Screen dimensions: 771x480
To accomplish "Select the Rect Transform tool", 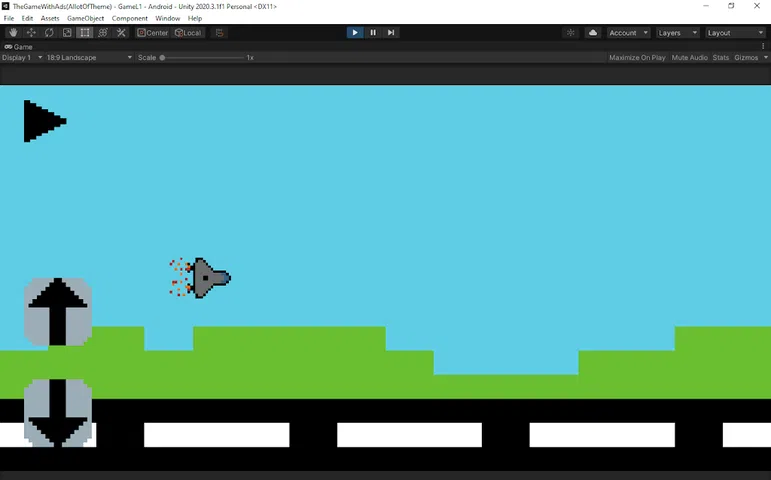I will point(85,33).
